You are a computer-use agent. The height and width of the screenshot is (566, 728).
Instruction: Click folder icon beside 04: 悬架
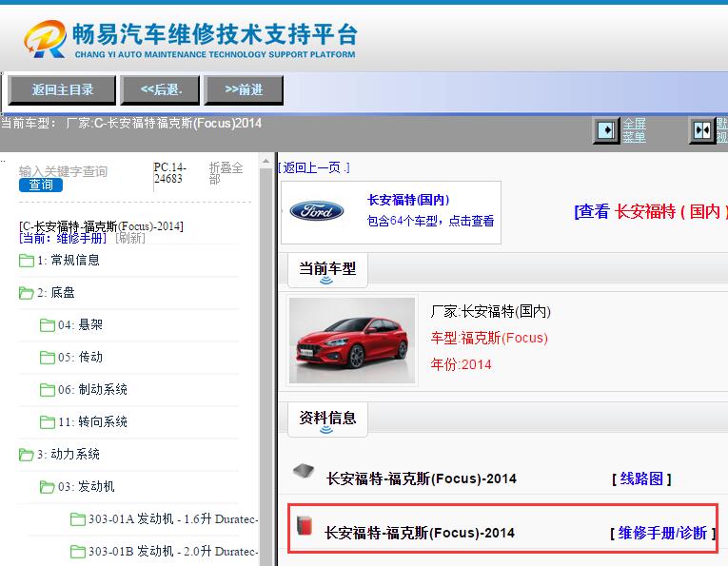click(48, 324)
